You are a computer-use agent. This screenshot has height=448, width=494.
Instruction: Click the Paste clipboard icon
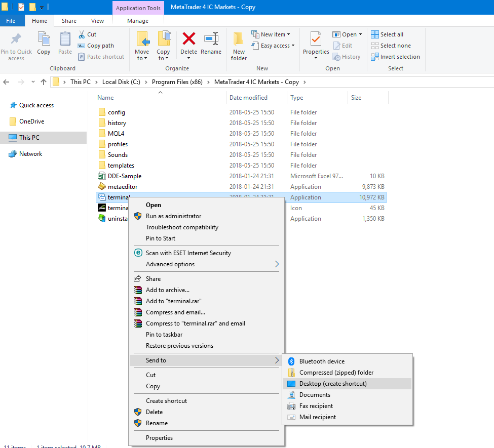pyautogui.click(x=65, y=39)
